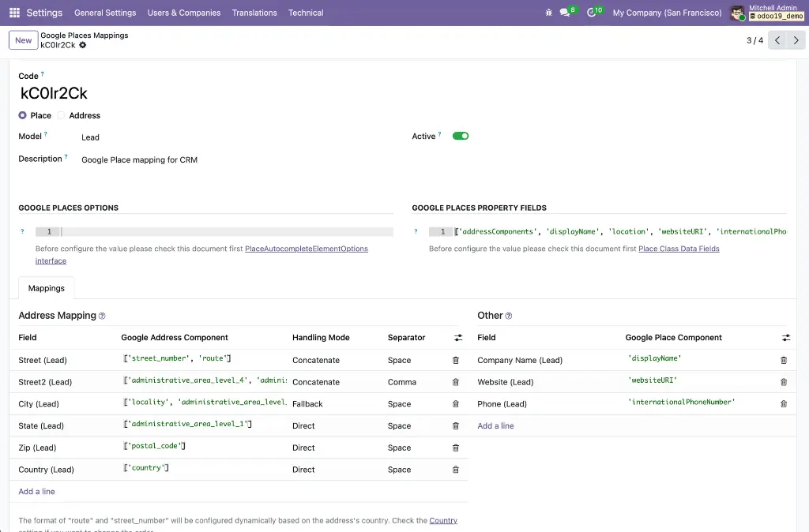Click Google Places Options code editor
809x532 pixels.
coord(214,232)
